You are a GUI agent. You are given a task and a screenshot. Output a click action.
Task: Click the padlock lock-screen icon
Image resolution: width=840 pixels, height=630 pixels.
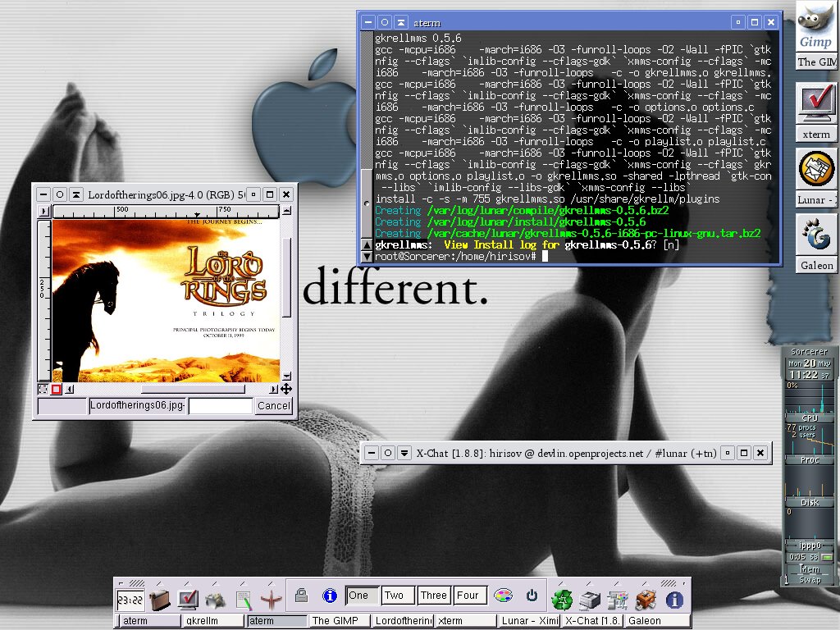(x=301, y=596)
